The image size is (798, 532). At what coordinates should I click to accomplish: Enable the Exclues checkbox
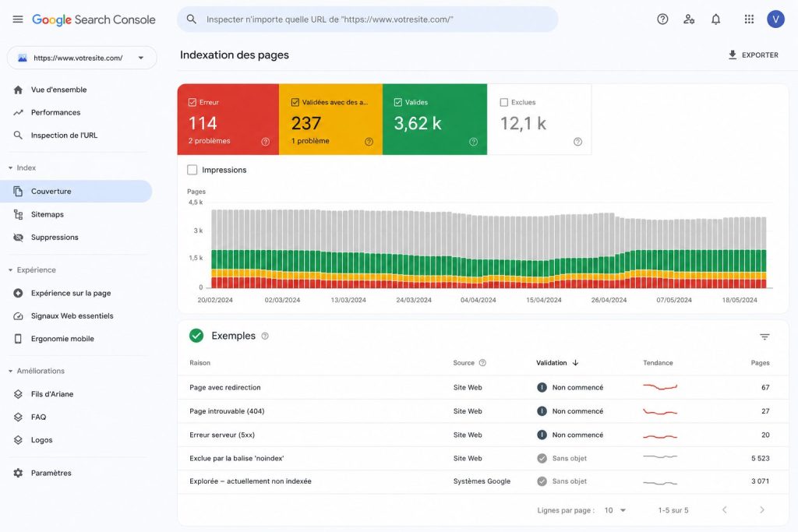click(x=504, y=102)
